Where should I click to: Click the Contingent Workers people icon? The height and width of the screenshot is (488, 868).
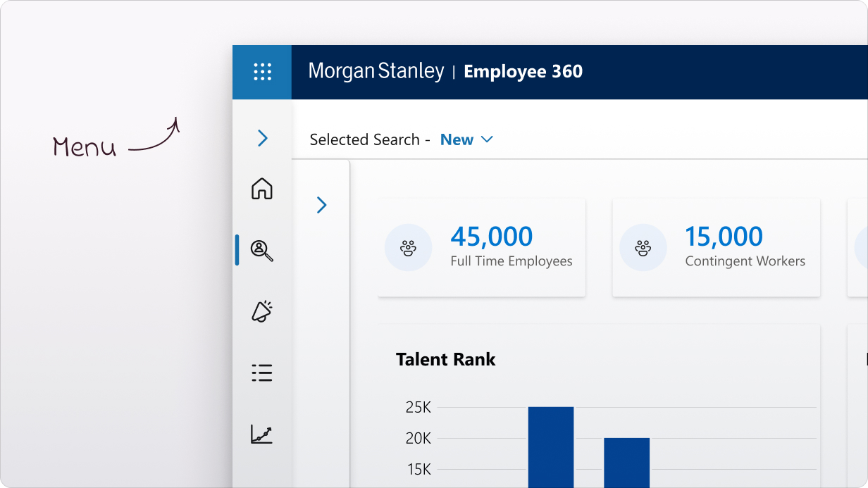pyautogui.click(x=643, y=248)
